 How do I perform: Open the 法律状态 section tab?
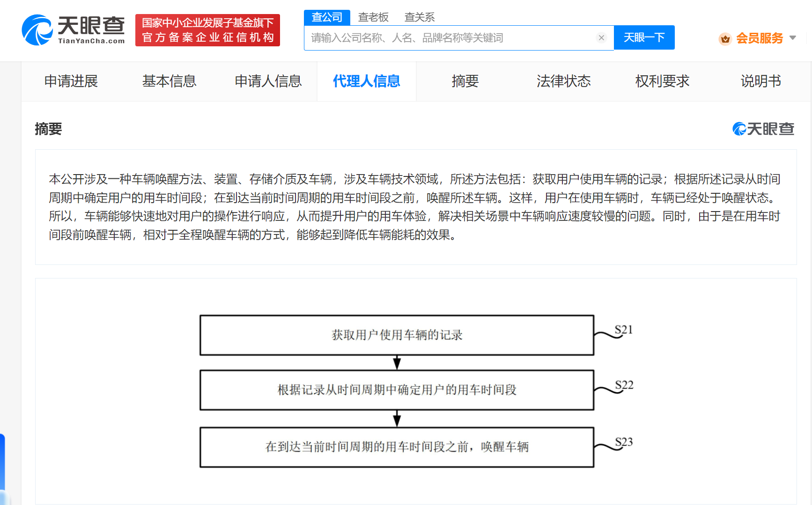pos(564,81)
